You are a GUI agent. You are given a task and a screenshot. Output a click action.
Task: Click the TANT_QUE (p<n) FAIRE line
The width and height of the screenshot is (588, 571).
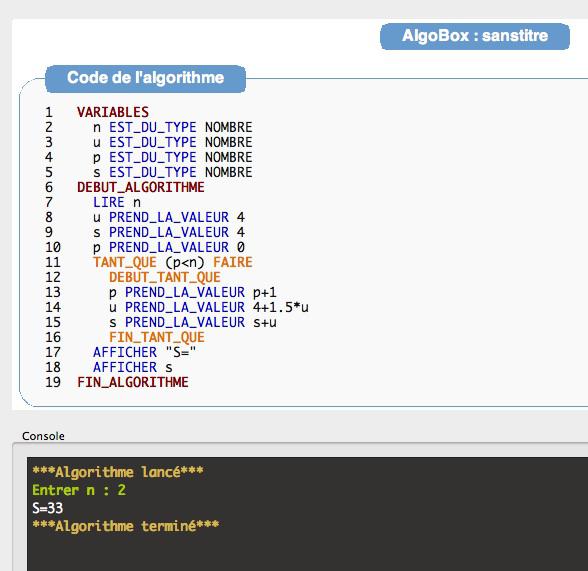pyautogui.click(x=172, y=262)
